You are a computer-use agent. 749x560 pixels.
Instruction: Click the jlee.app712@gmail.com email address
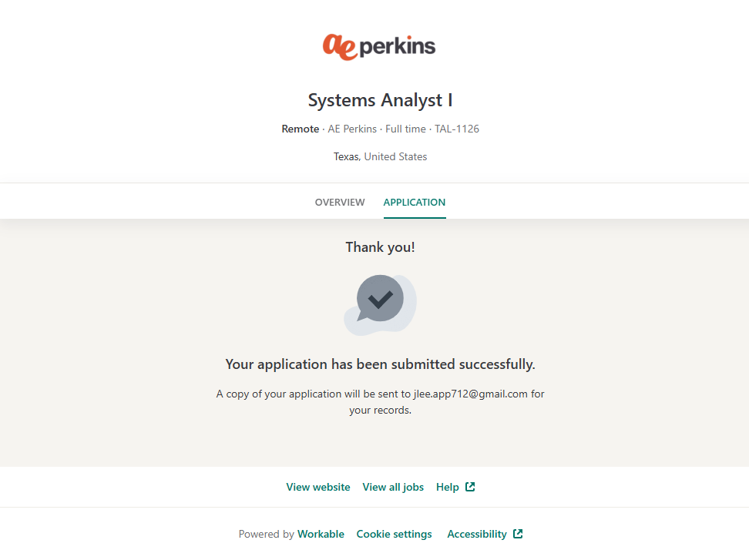click(x=470, y=394)
